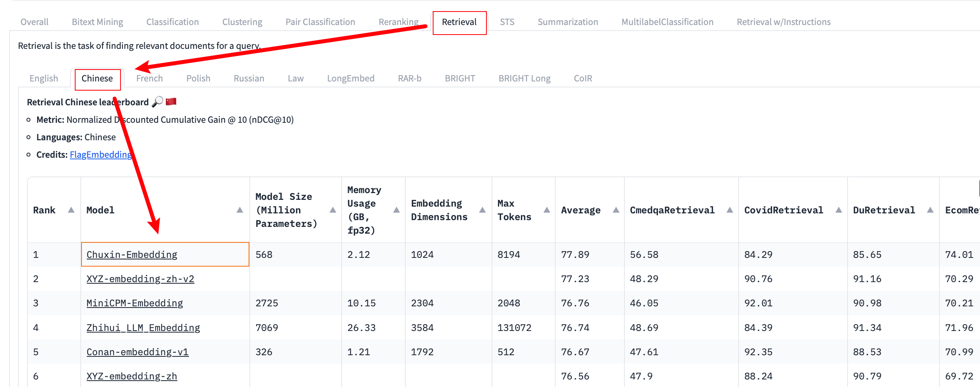
Task: Click the Conan-embedding-v1 model link
Action: pyautogui.click(x=137, y=352)
